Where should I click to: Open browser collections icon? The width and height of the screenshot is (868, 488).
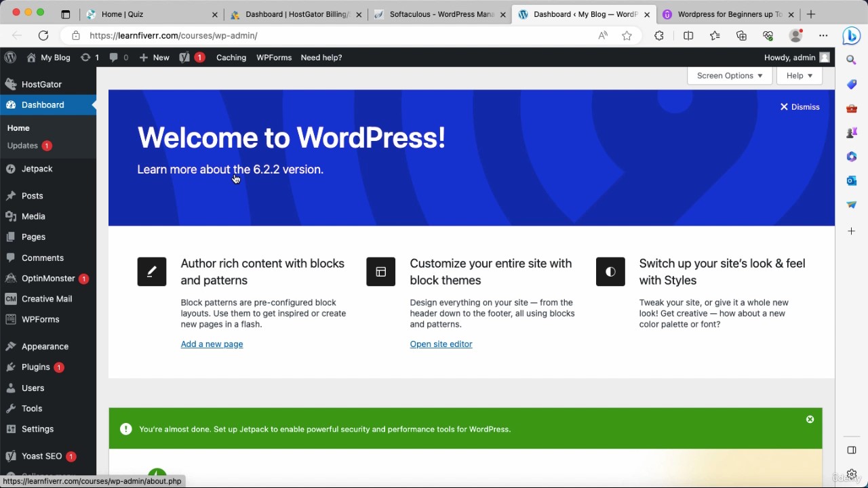[741, 35]
